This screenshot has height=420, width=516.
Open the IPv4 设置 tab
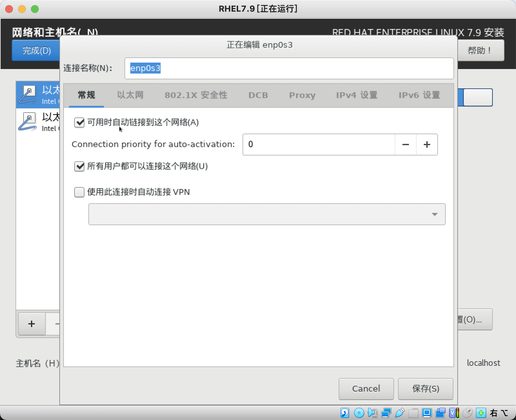pyautogui.click(x=357, y=95)
